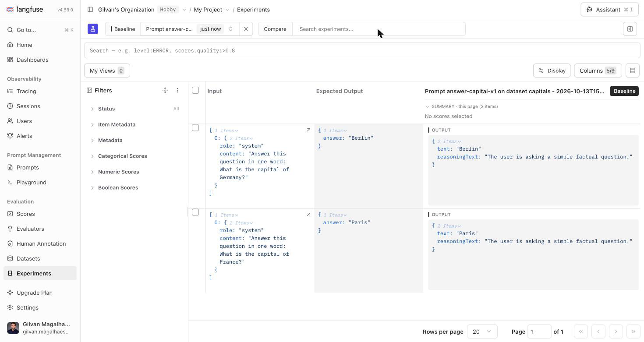The image size is (644, 342).
Task: Click the experiment flask icon
Action: pyautogui.click(x=93, y=29)
